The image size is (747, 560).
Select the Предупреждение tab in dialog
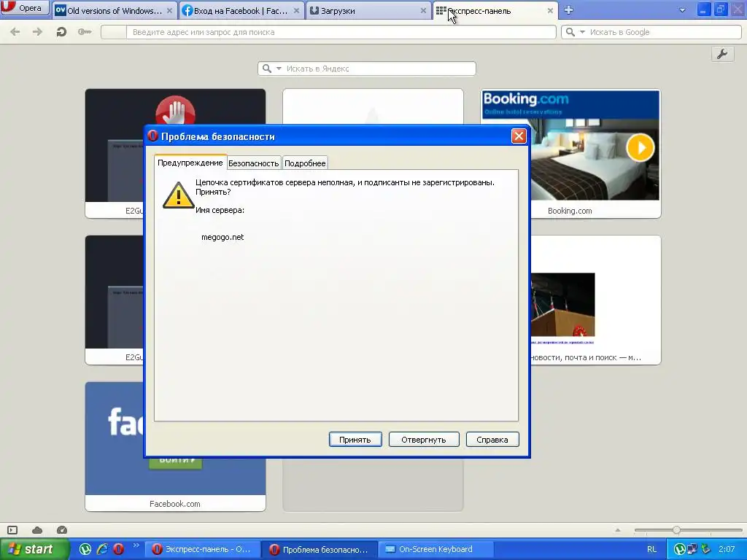(190, 163)
